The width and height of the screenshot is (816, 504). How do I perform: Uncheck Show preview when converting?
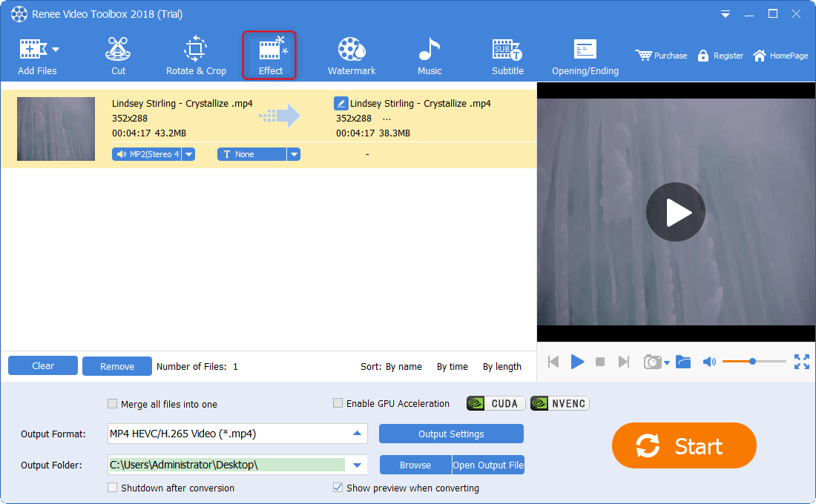pyautogui.click(x=338, y=488)
